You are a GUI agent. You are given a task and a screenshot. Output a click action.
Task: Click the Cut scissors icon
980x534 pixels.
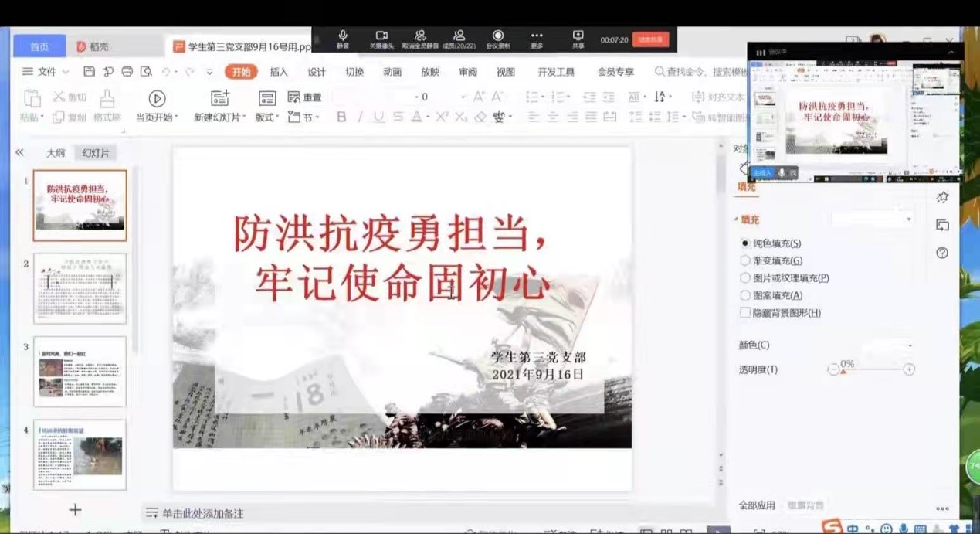(59, 97)
